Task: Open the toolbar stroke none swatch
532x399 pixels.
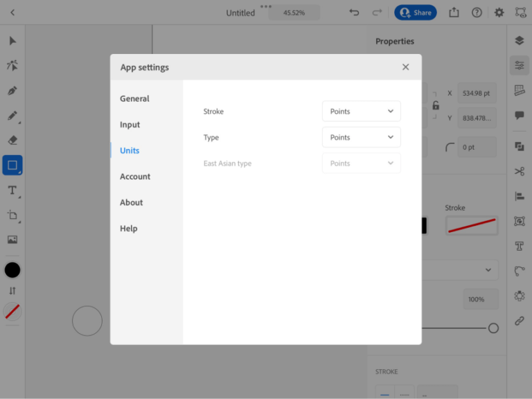Action: 12,312
